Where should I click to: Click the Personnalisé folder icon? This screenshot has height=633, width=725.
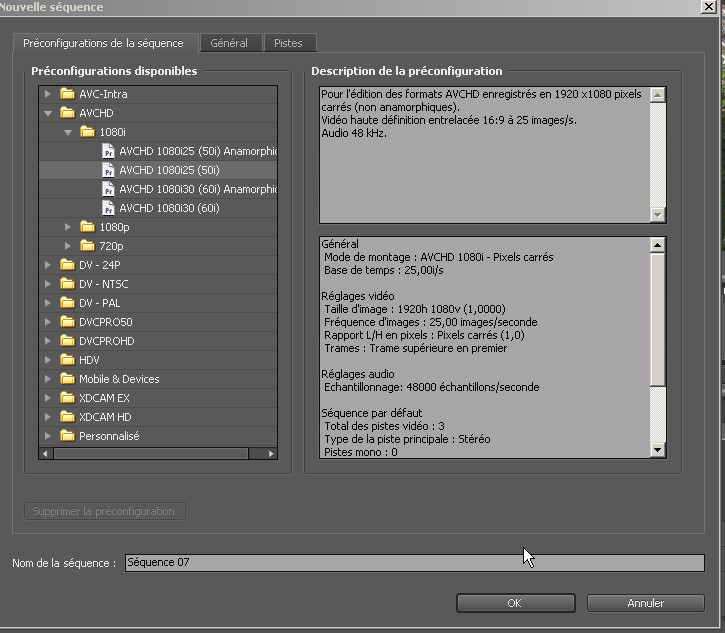click(68, 436)
